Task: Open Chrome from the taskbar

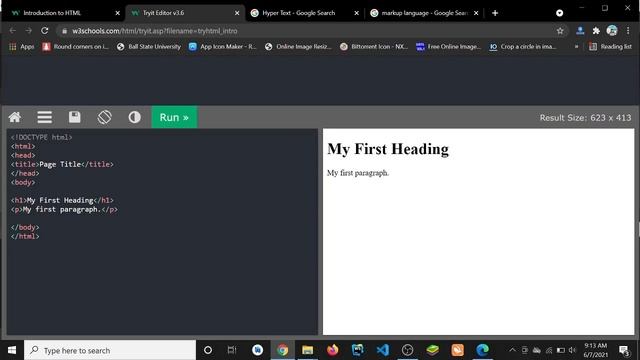Action: (x=282, y=350)
